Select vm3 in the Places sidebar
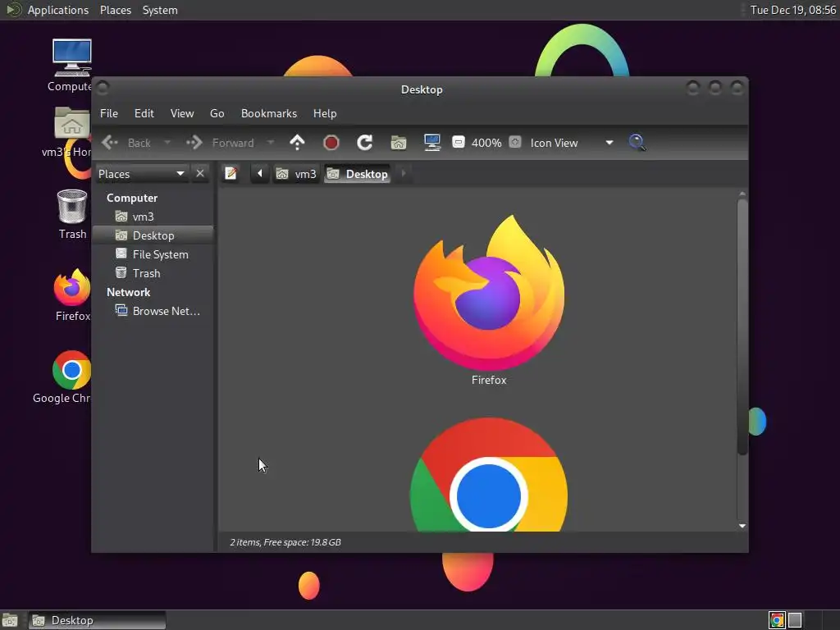Viewport: 840px width, 630px height. coord(153,217)
